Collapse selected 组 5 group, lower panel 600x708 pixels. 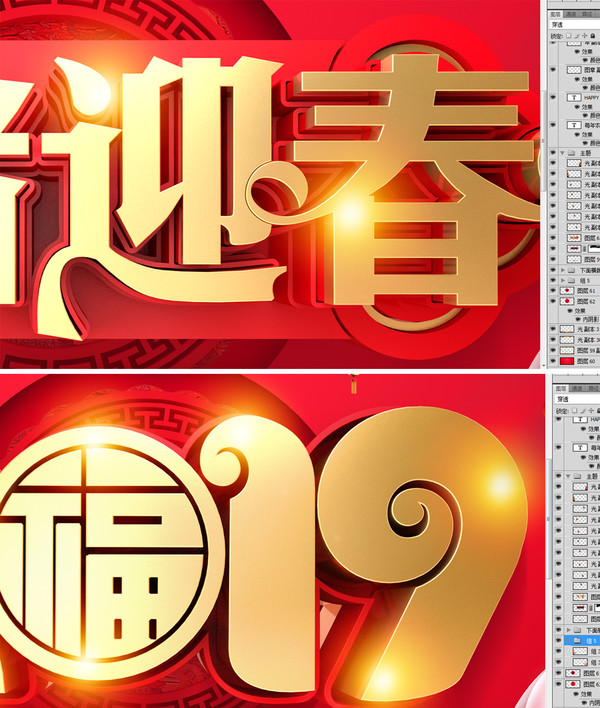pos(568,640)
